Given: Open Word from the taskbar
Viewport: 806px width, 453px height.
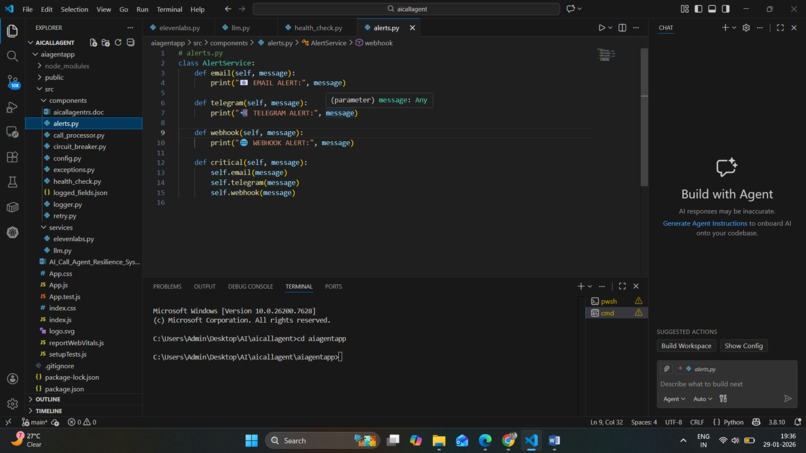Looking at the screenshot, I should click(x=554, y=441).
